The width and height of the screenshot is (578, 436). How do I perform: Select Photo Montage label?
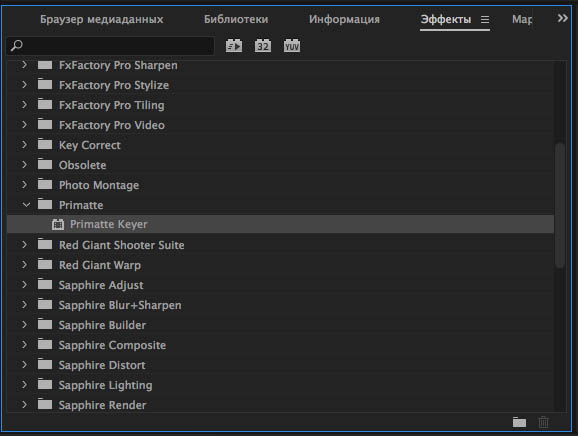click(99, 185)
